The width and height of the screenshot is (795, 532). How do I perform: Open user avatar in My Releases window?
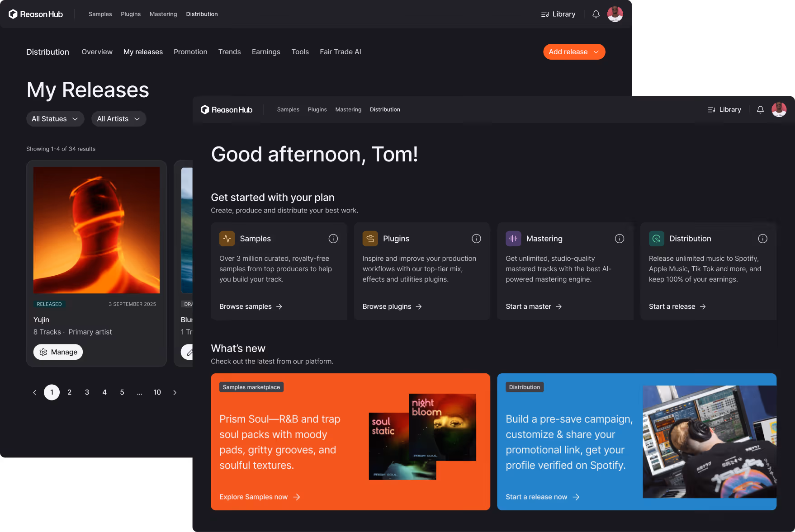[x=615, y=14]
